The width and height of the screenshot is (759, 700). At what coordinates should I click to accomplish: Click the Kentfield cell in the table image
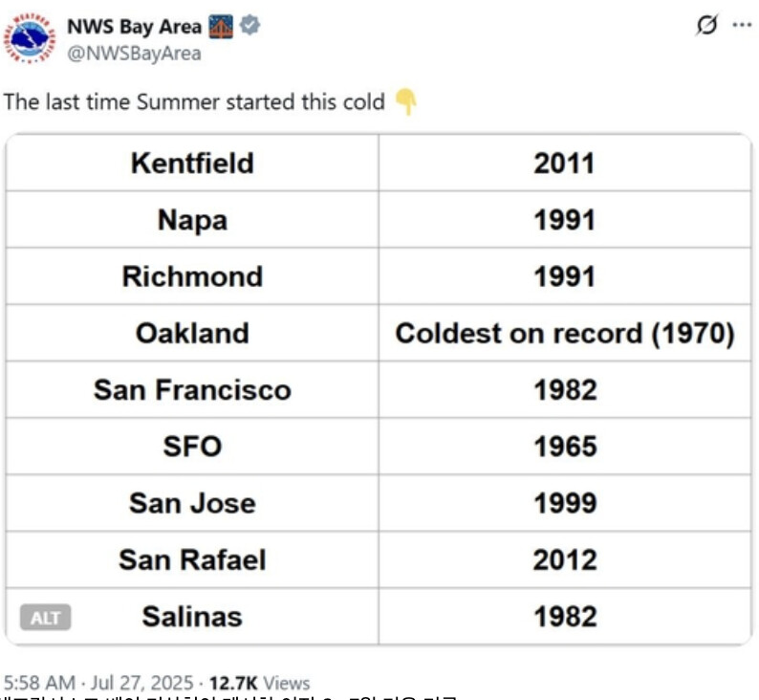point(192,163)
